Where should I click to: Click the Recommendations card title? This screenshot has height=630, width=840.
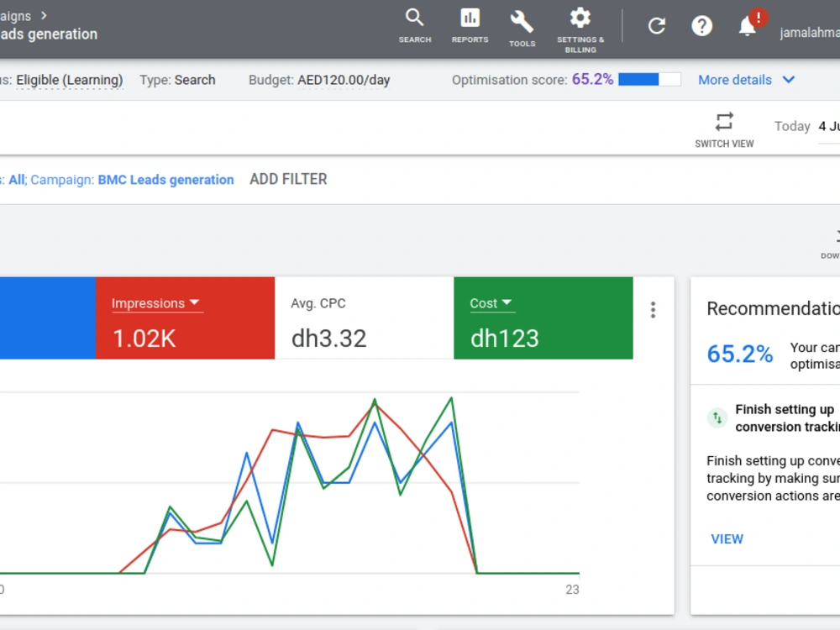pos(773,308)
